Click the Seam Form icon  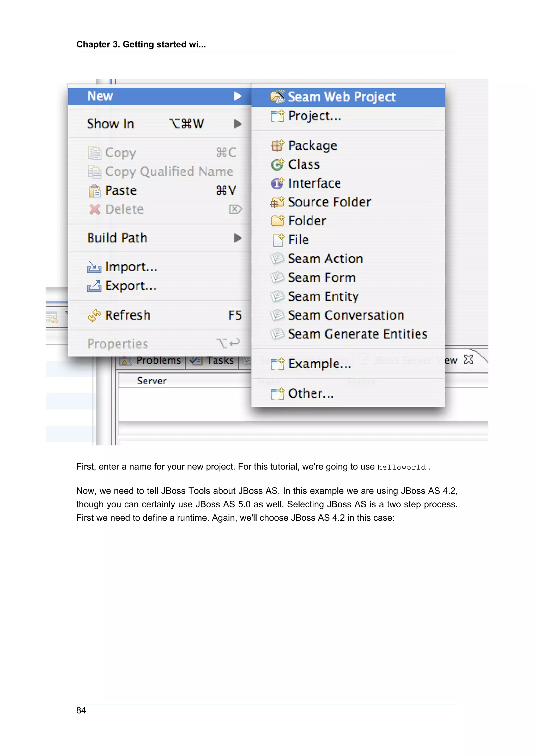click(277, 277)
